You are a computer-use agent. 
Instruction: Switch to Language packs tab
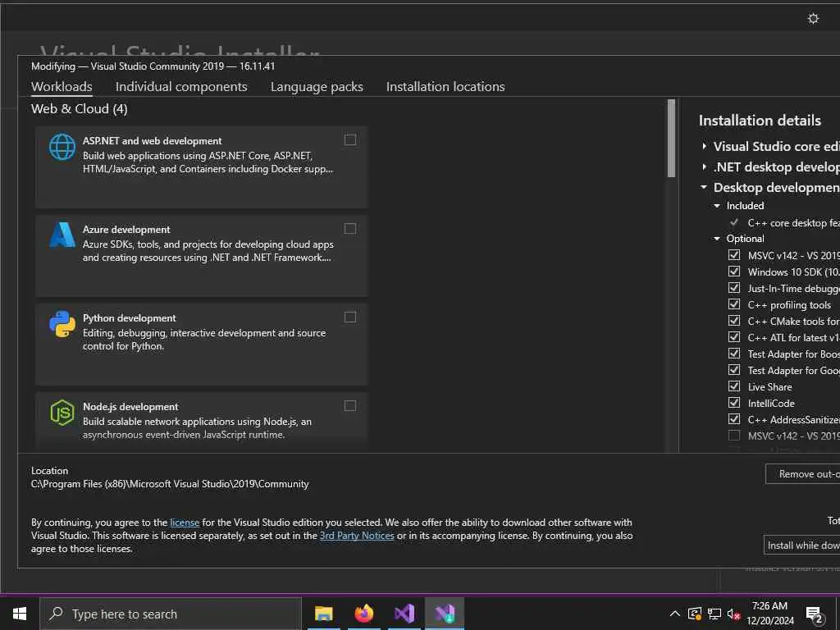pyautogui.click(x=317, y=87)
